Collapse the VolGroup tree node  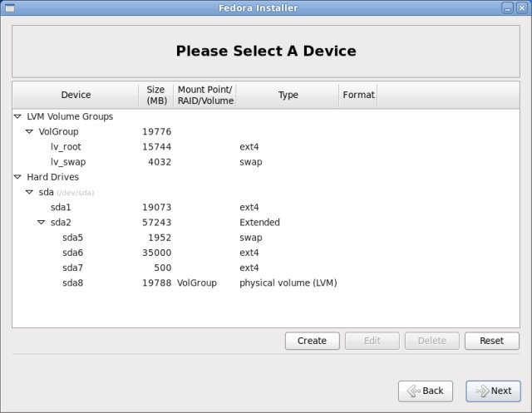click(x=30, y=131)
